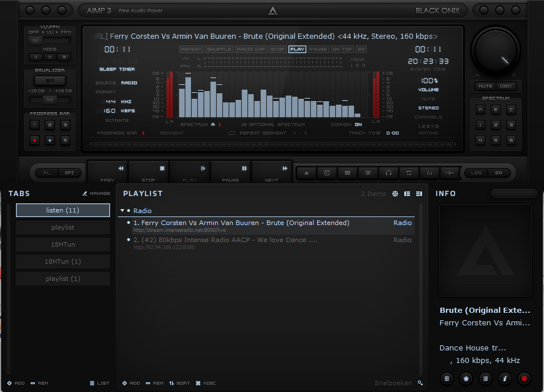The height and width of the screenshot is (392, 544).
Task: Click the 100% volume button
Action: (506, 86)
